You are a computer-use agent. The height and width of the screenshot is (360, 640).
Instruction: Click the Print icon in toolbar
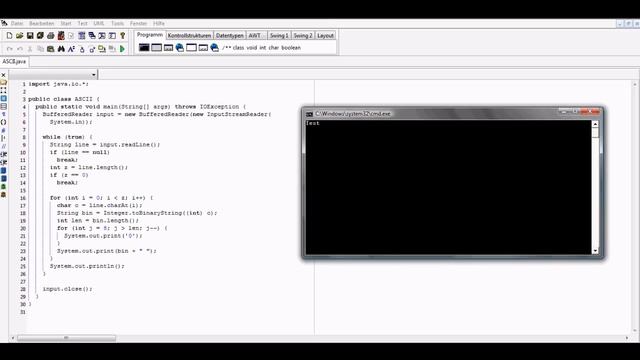[x=51, y=36]
